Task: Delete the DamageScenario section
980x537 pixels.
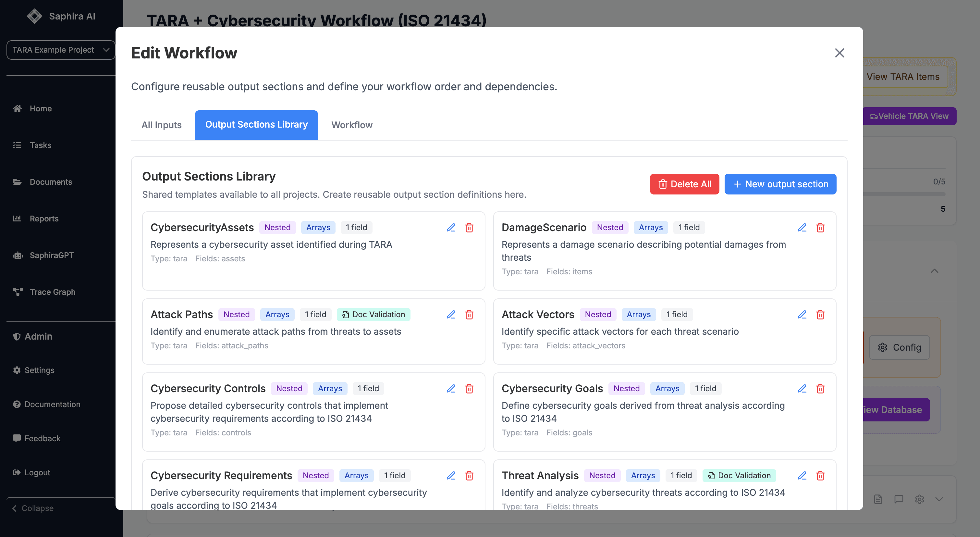Action: tap(820, 227)
